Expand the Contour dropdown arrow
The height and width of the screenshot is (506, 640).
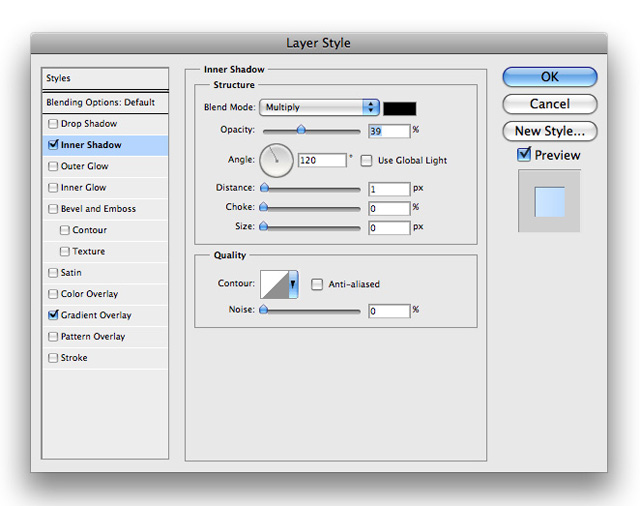(293, 284)
